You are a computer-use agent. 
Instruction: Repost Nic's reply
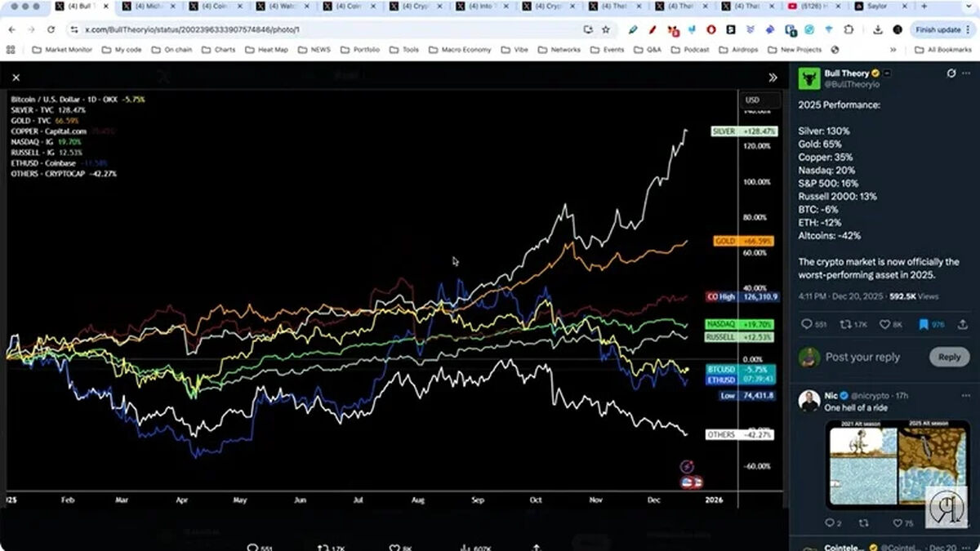point(866,523)
